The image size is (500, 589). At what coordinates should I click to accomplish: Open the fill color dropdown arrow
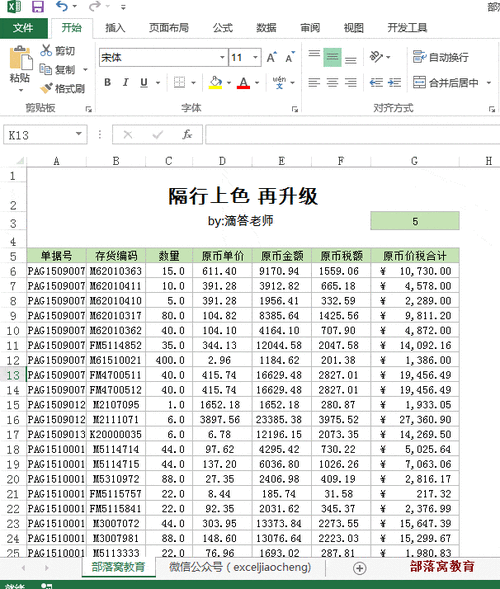[x=228, y=83]
